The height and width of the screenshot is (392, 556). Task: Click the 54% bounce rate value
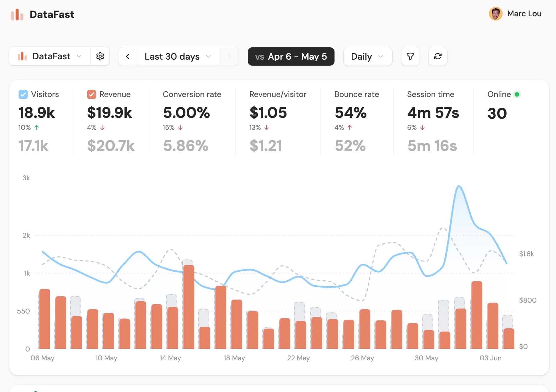pos(350,113)
